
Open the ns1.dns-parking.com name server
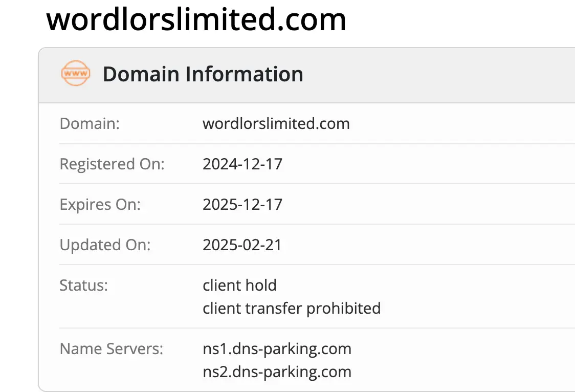(x=277, y=349)
